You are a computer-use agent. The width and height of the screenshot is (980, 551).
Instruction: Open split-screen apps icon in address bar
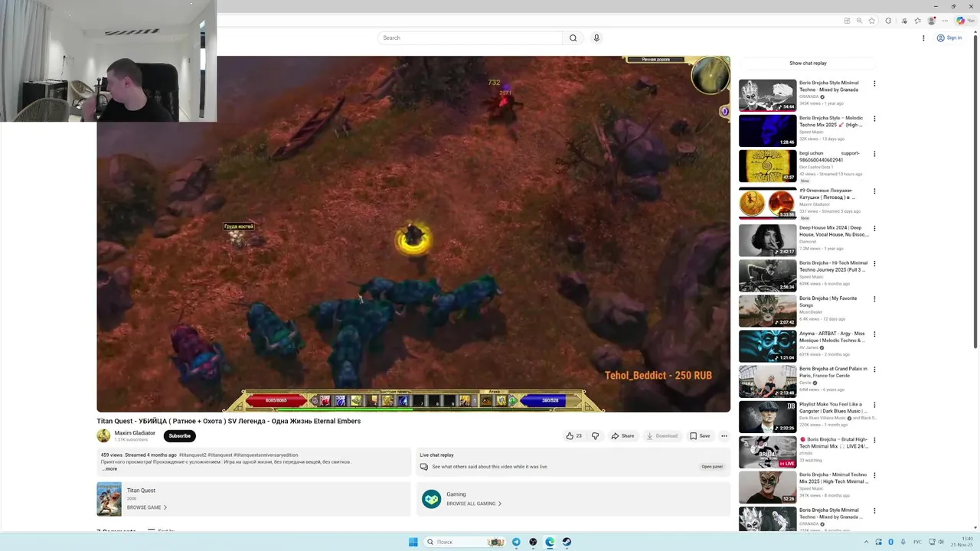click(x=847, y=21)
